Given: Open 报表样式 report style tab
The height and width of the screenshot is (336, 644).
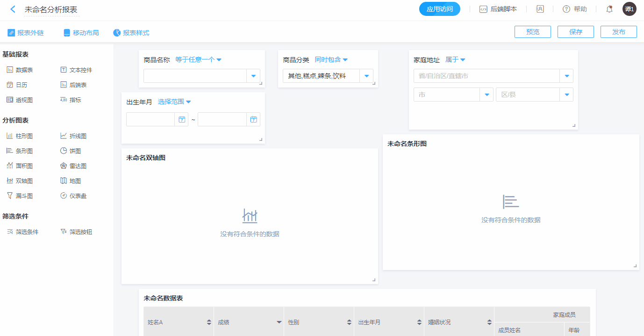Looking at the screenshot, I should 131,33.
